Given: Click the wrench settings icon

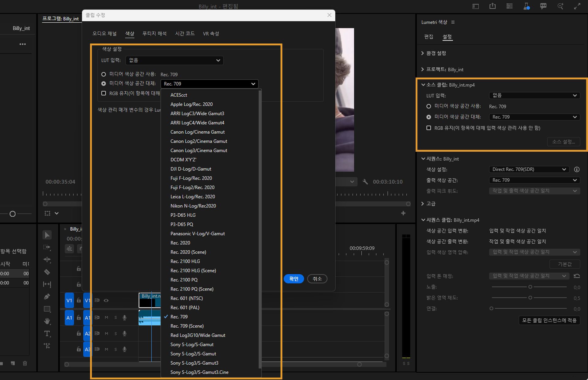Looking at the screenshot, I should 365,182.
